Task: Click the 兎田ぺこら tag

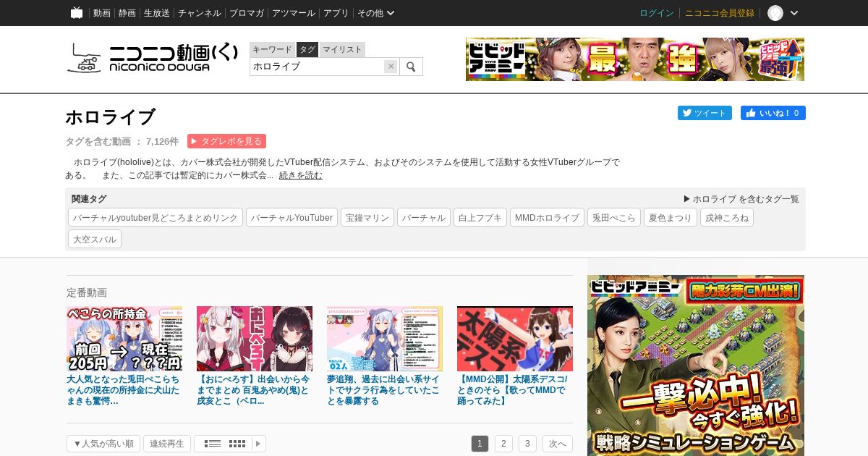Action: pyautogui.click(x=614, y=217)
